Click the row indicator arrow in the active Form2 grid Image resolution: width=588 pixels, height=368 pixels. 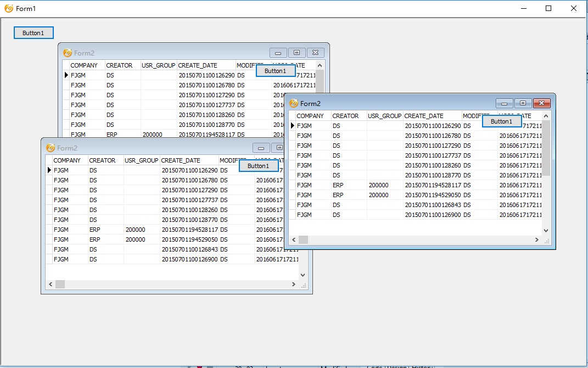point(293,126)
